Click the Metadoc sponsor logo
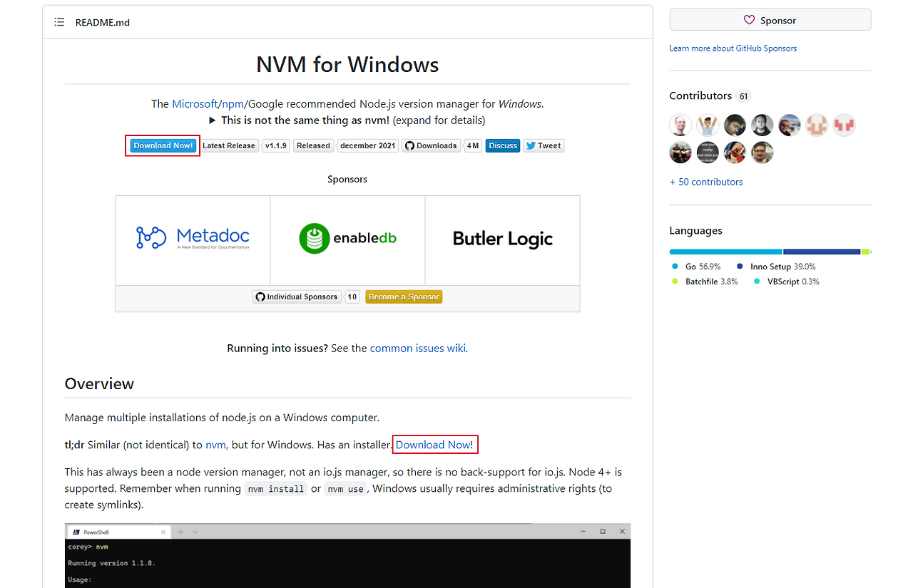Image resolution: width=913 pixels, height=588 pixels. click(193, 237)
